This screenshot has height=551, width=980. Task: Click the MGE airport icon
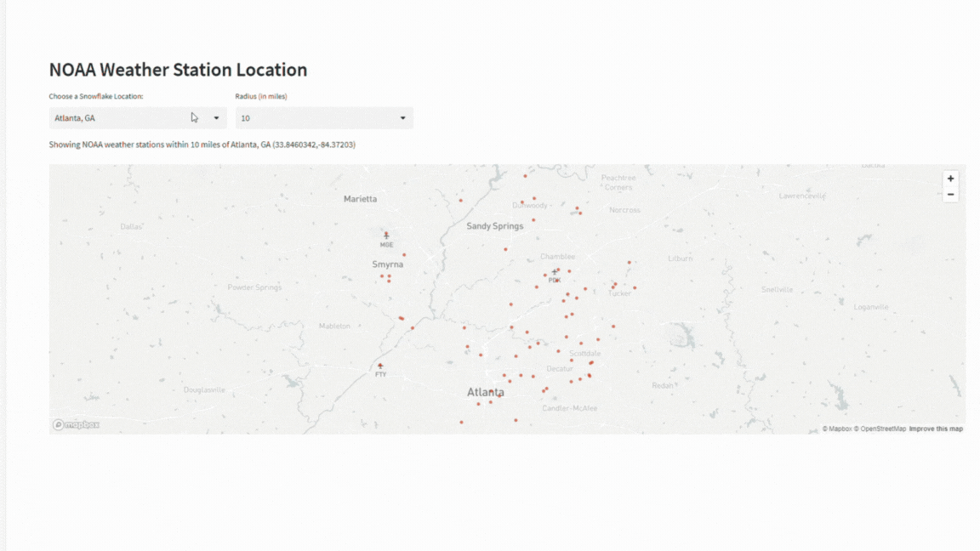coord(386,236)
